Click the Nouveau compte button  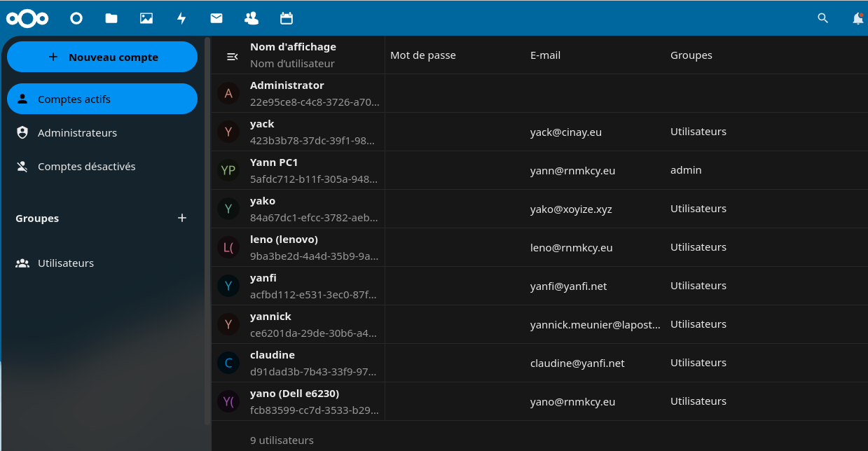pos(102,57)
